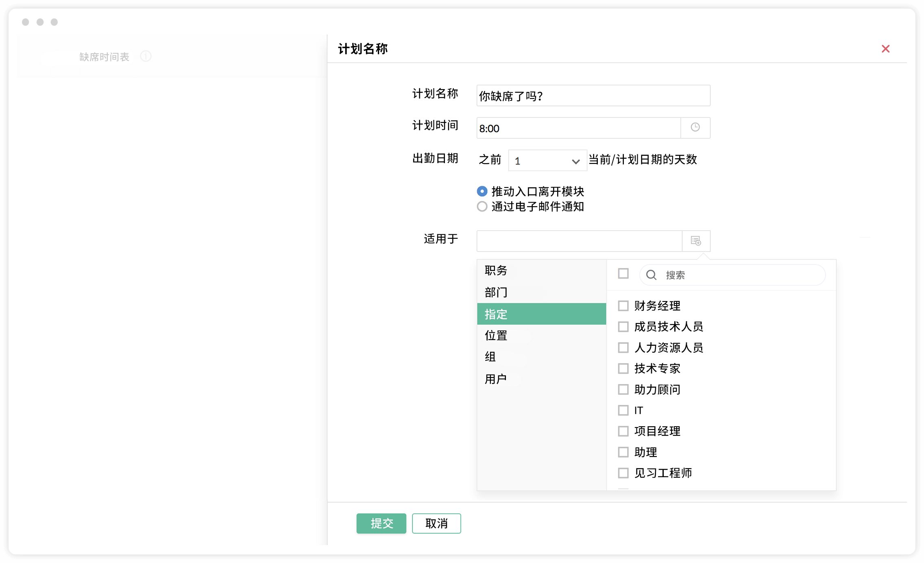Click the magnifier icon in 搜索 box
Screen dimensions: 924x563
(651, 275)
